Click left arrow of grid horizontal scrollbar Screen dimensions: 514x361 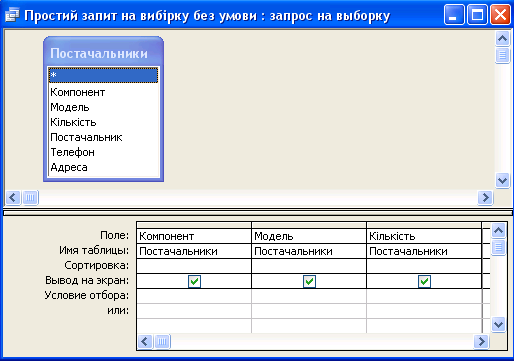coord(145,342)
